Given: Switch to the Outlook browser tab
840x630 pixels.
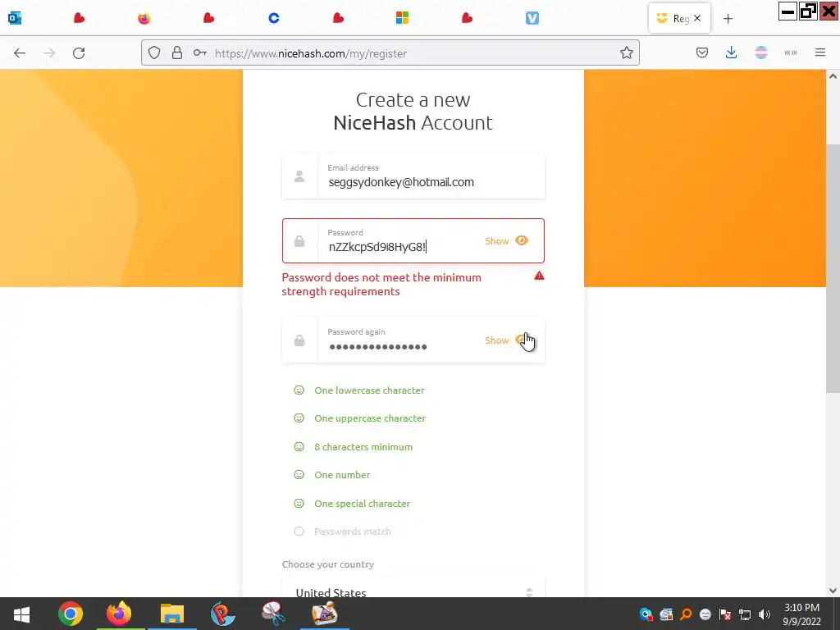Looking at the screenshot, I should (x=15, y=18).
